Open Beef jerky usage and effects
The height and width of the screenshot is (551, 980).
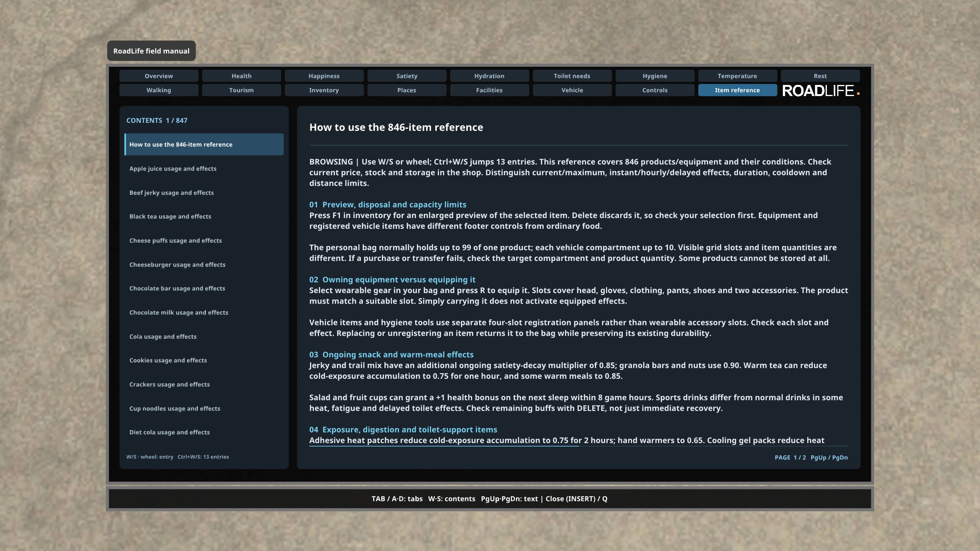tap(204, 192)
